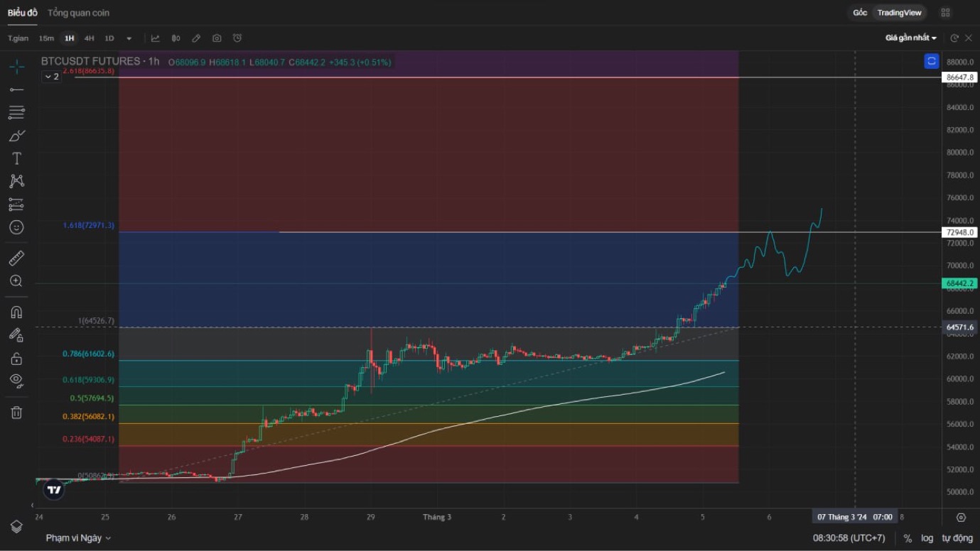Screen dimensions: 980x551
Task: Toggle the log scale option
Action: click(927, 538)
